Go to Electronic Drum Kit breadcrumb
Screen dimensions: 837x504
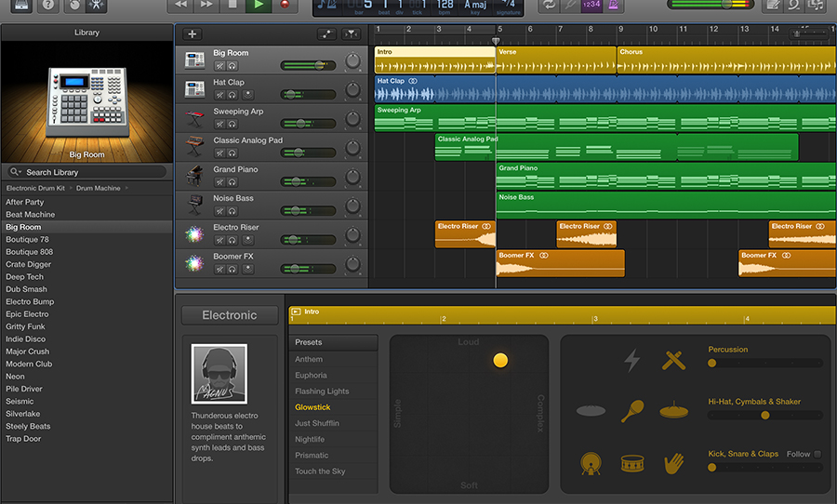pyautogui.click(x=35, y=188)
